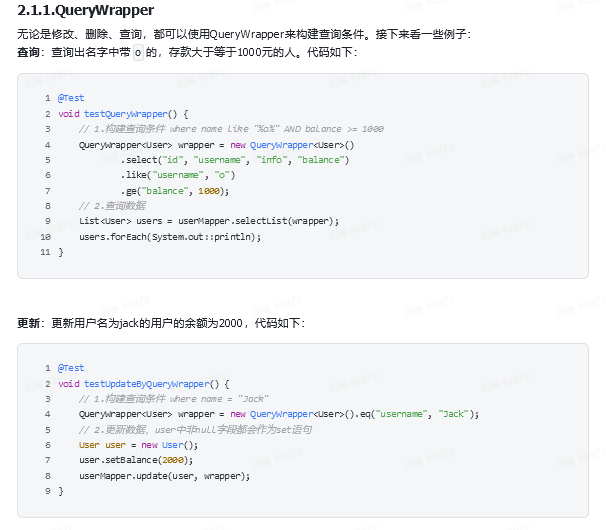Click the sentence 无论是修改、删除、查询
Screen dimensions: 612x530
(x=244, y=34)
